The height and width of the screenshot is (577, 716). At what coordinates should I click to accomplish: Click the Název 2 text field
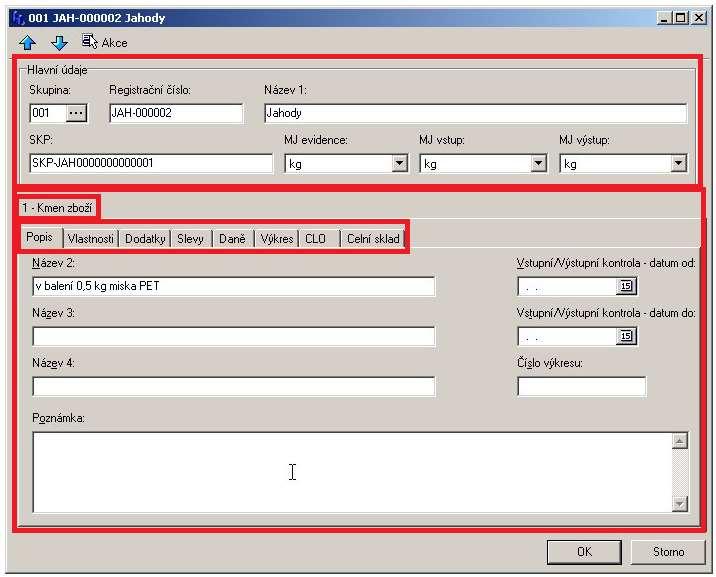click(x=234, y=286)
